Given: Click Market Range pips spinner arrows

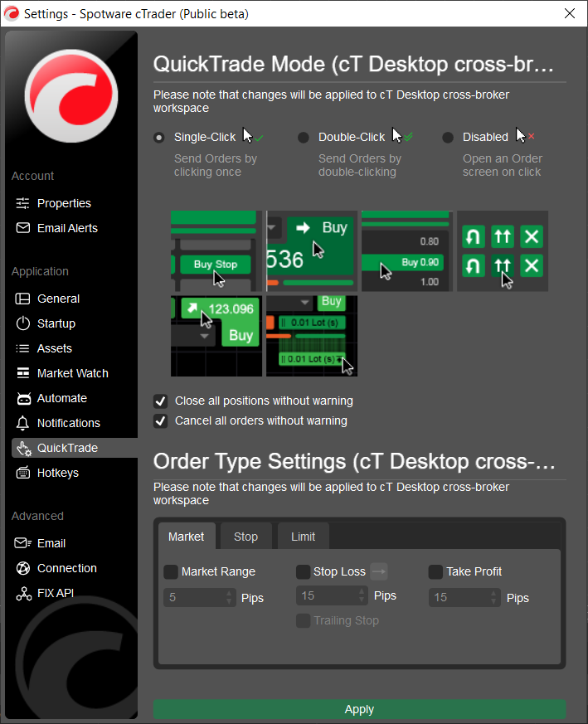Looking at the screenshot, I should tap(229, 597).
